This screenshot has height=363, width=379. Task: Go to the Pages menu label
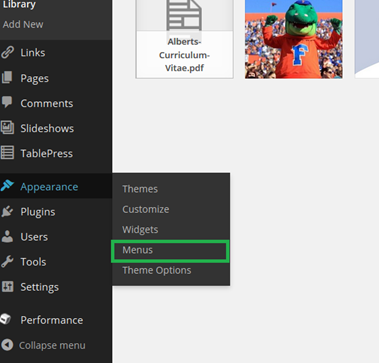tap(35, 78)
